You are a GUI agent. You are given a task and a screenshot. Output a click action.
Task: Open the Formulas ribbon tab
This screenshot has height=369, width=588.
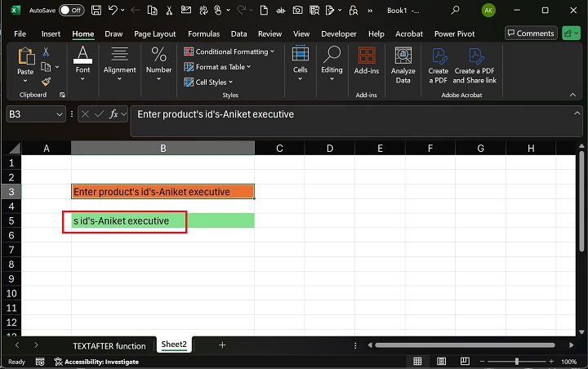(x=203, y=34)
